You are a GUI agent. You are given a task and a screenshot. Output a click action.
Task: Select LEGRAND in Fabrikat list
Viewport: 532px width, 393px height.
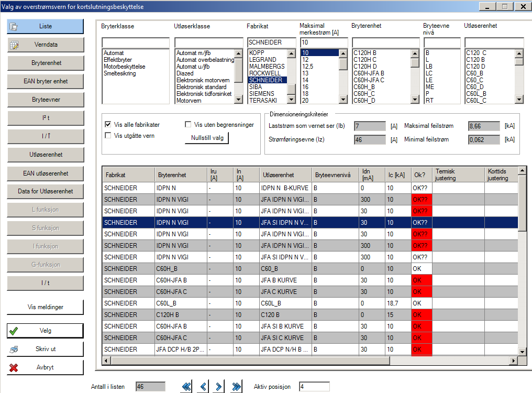pos(263,60)
